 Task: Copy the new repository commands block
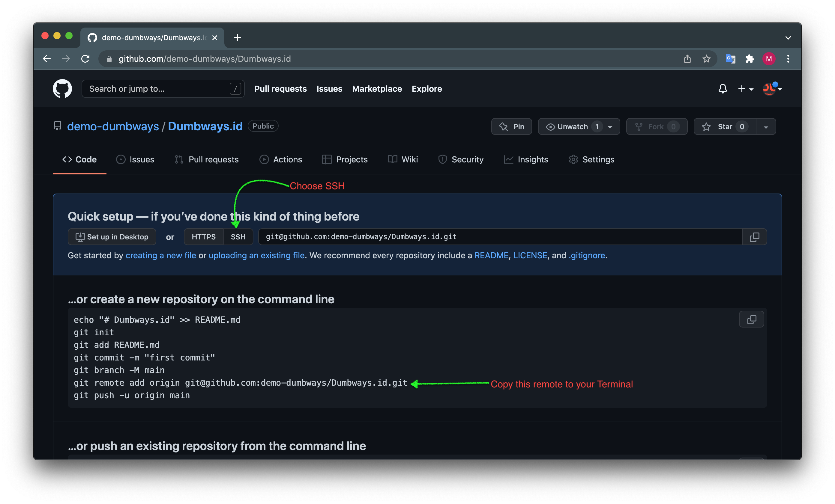(751, 319)
